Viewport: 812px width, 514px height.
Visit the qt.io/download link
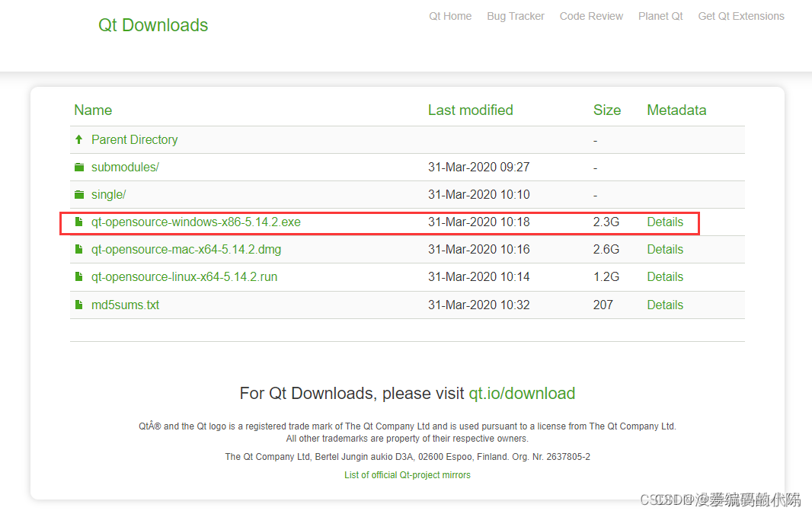click(522, 394)
